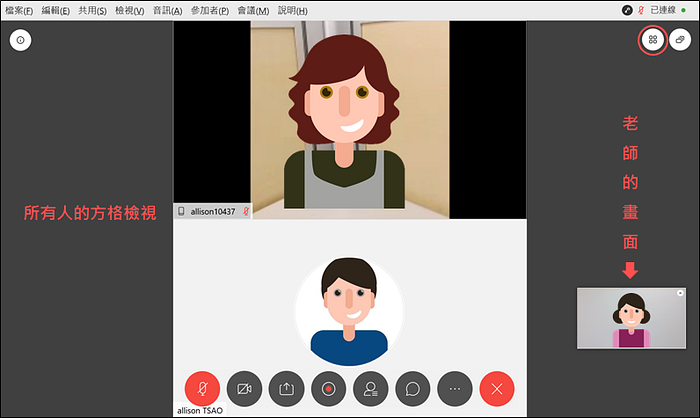Click the muted microphone icon in status bar

click(641, 10)
